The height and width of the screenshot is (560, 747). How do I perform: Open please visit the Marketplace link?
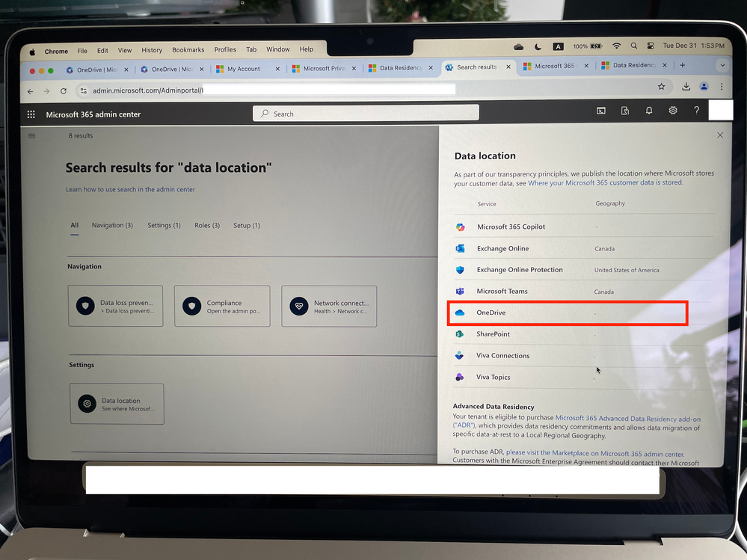[x=595, y=453]
